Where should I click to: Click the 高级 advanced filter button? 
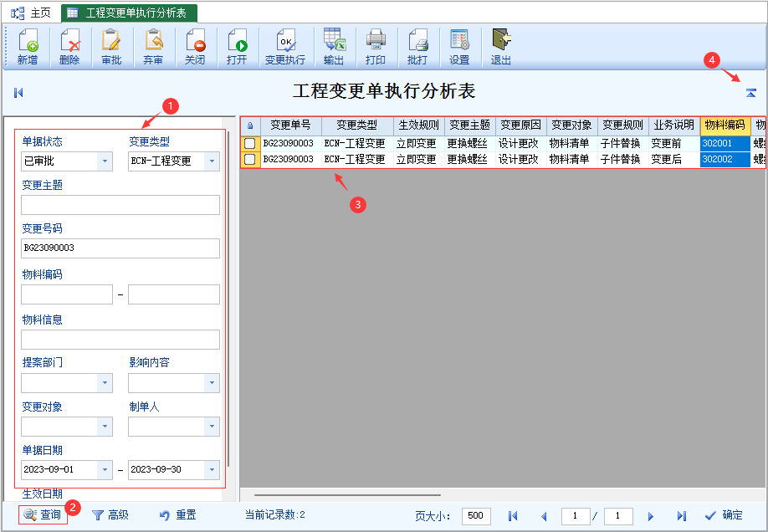coord(110,515)
